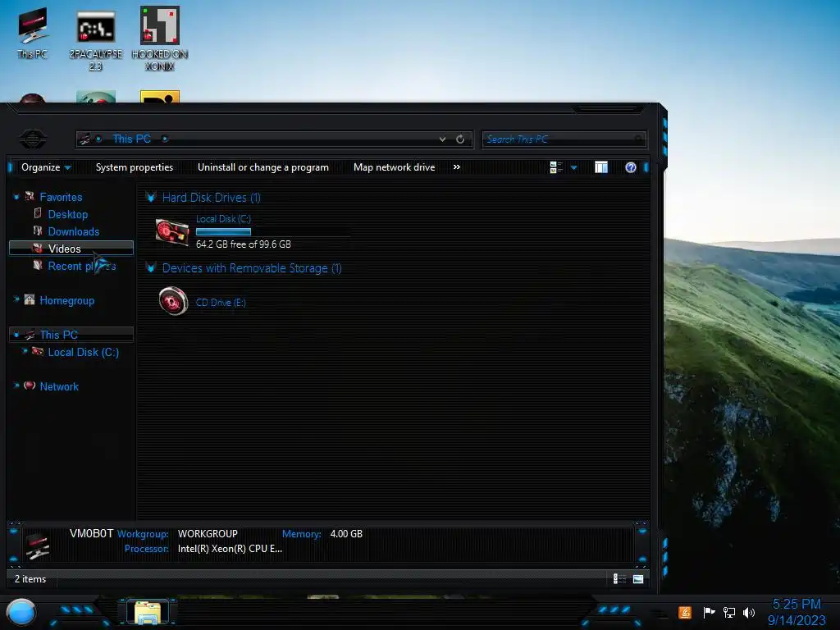Image resolution: width=840 pixels, height=630 pixels.
Task: Click the Videos folder icon
Action: click(37, 248)
